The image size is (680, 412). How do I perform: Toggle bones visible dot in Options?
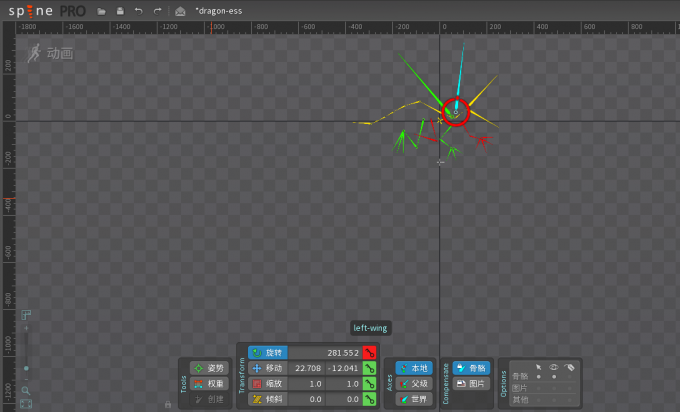554,377
